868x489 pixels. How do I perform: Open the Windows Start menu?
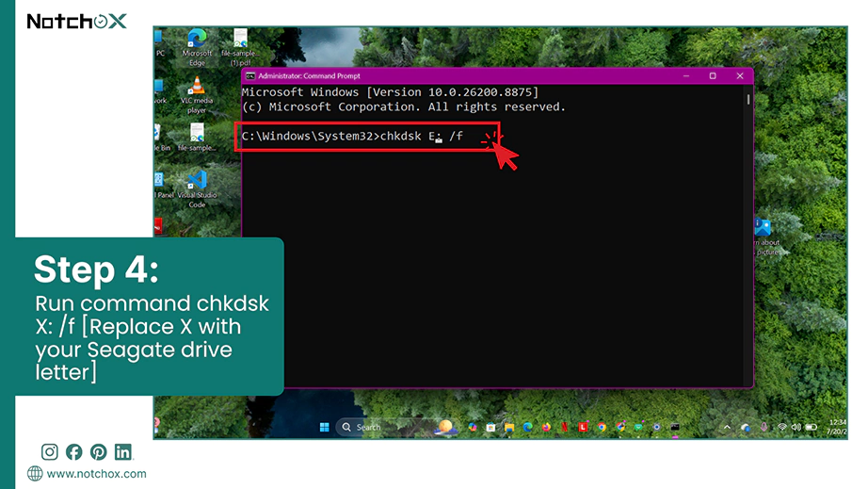[x=325, y=427]
